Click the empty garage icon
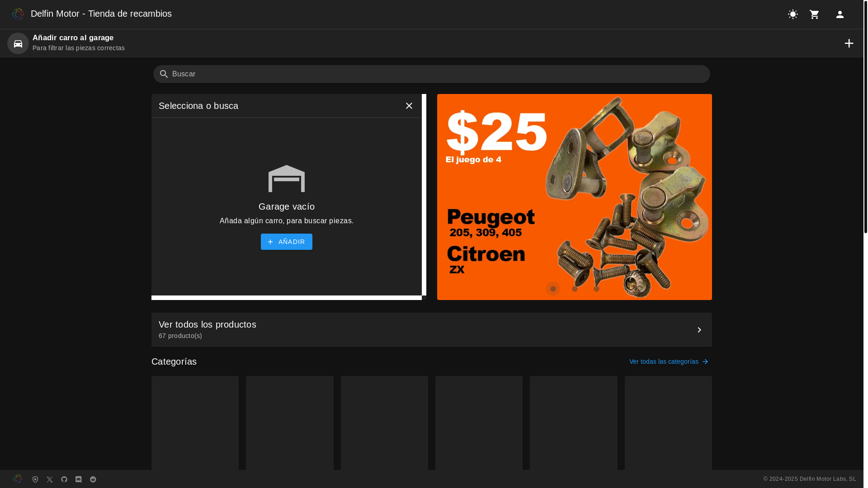The height and width of the screenshot is (488, 868). (x=287, y=178)
